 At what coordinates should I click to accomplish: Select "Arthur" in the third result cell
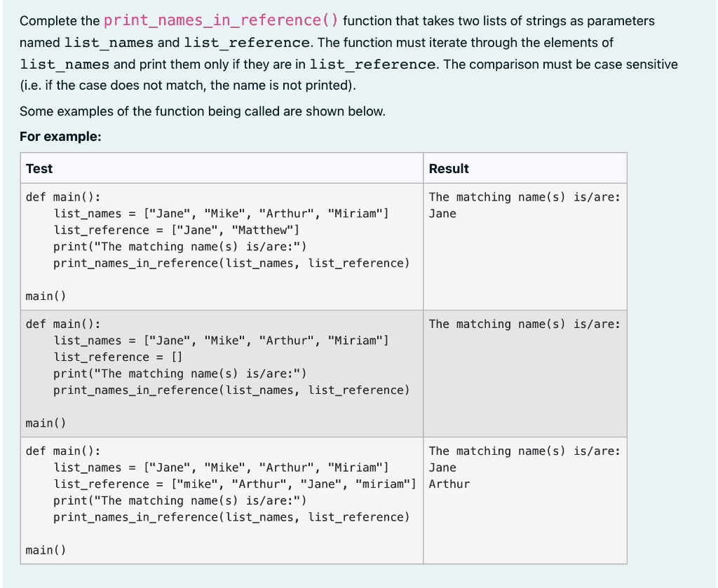click(x=449, y=484)
